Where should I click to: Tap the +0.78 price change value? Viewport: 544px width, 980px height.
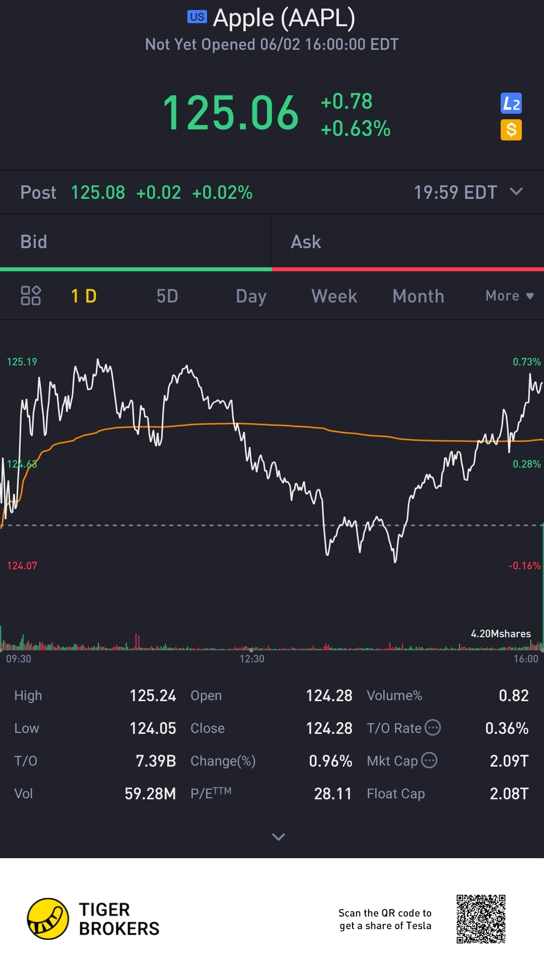pos(347,101)
